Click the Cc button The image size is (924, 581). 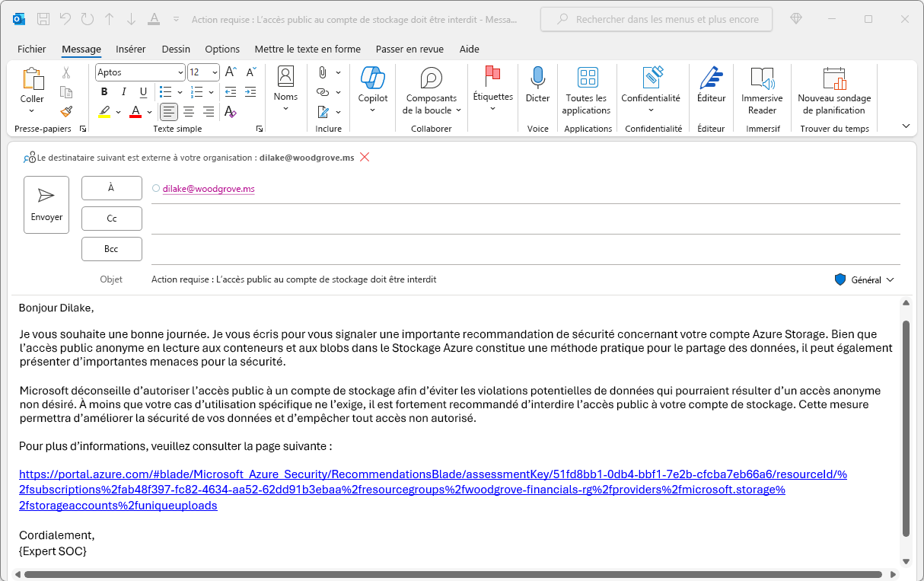pyautogui.click(x=111, y=219)
